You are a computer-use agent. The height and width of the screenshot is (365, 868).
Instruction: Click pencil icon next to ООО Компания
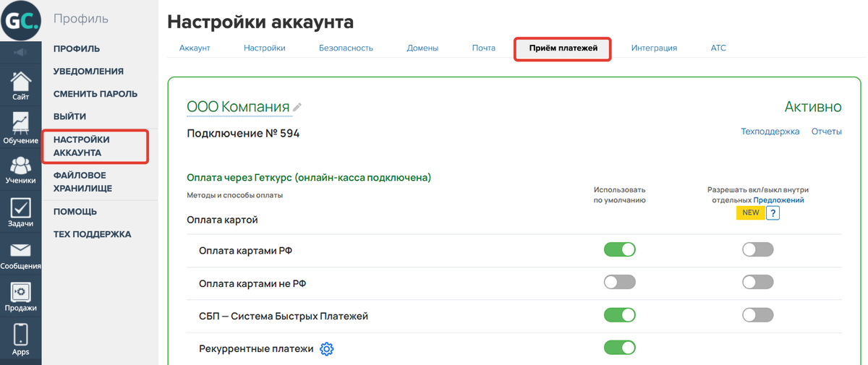297,108
